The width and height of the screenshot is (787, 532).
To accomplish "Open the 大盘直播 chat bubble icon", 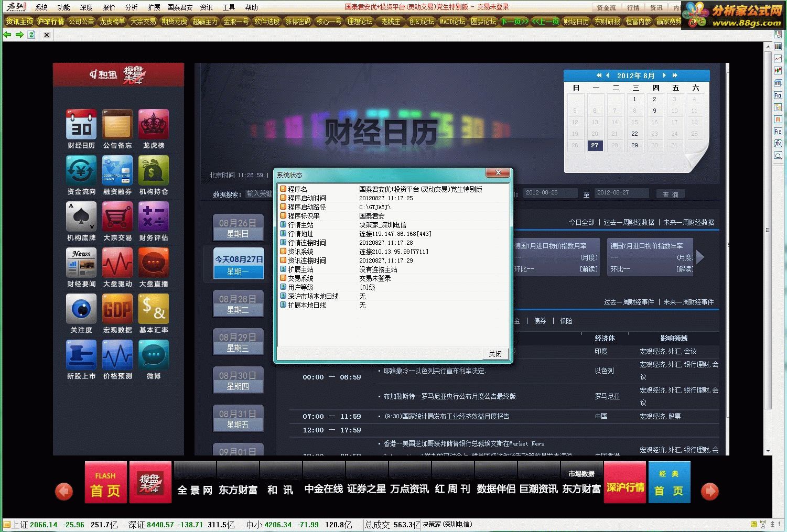I will tap(154, 263).
